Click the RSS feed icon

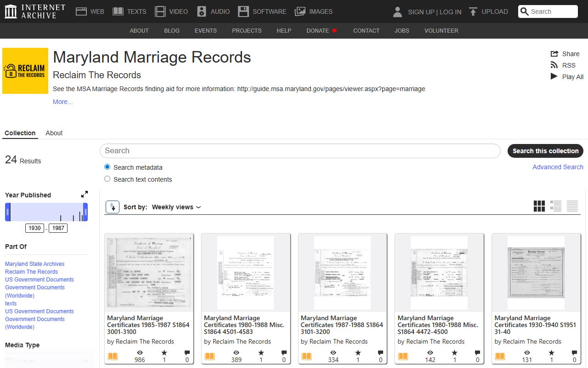tap(554, 65)
